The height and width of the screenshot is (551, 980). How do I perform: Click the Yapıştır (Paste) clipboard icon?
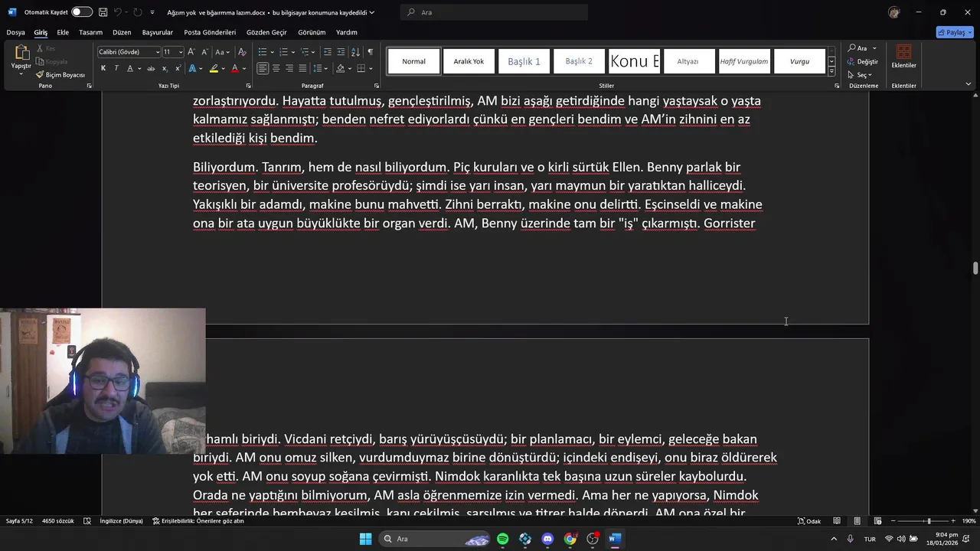point(21,53)
